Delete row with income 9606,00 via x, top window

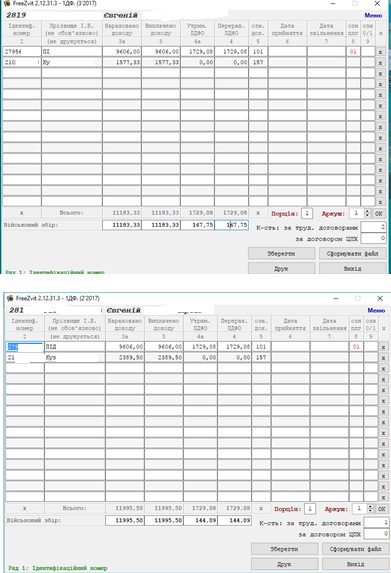coord(380,52)
